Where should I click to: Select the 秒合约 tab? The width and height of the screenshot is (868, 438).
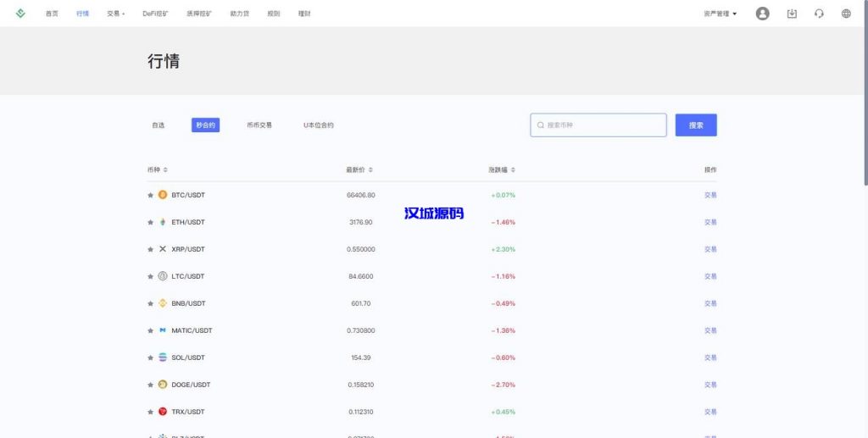click(x=205, y=125)
